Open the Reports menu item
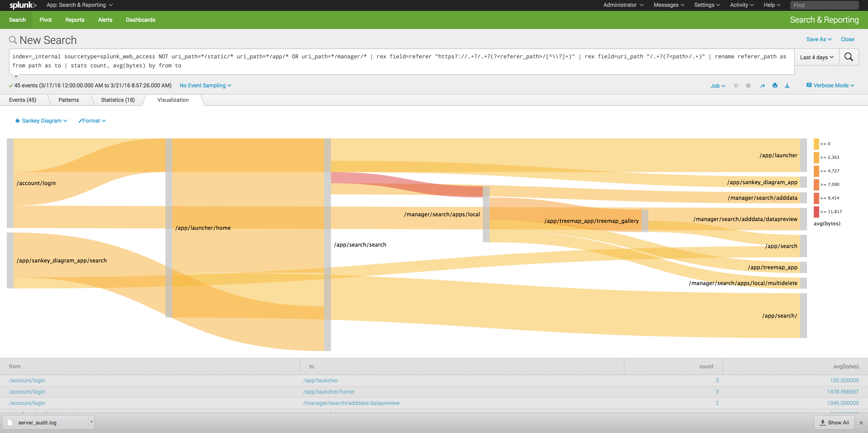The width and height of the screenshot is (868, 433). tap(74, 20)
